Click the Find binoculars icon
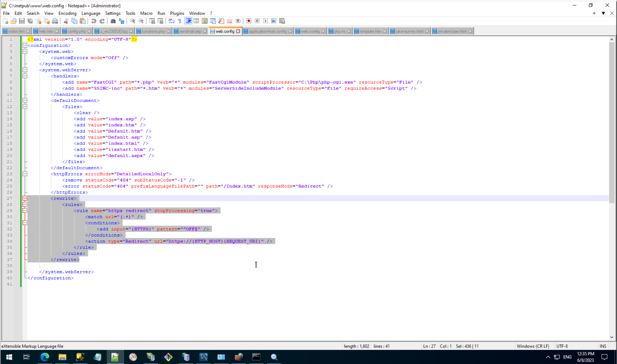This screenshot has height=364, width=617. click(x=113, y=21)
